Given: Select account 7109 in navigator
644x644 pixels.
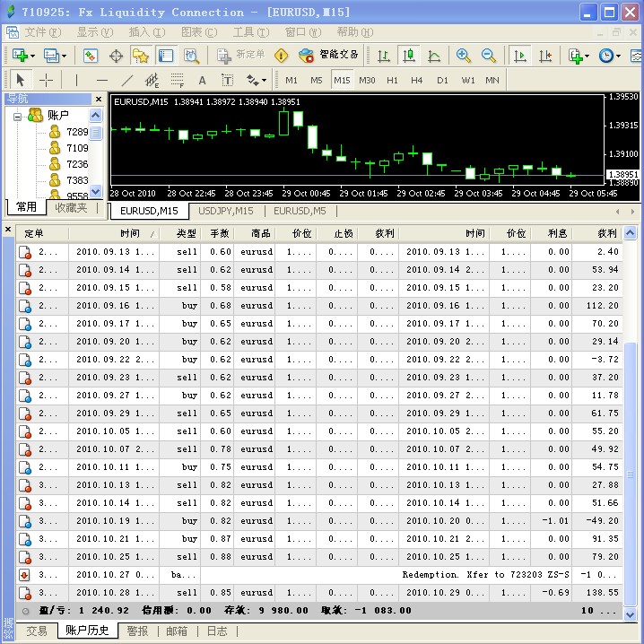Looking at the screenshot, I should pyautogui.click(x=77, y=148).
